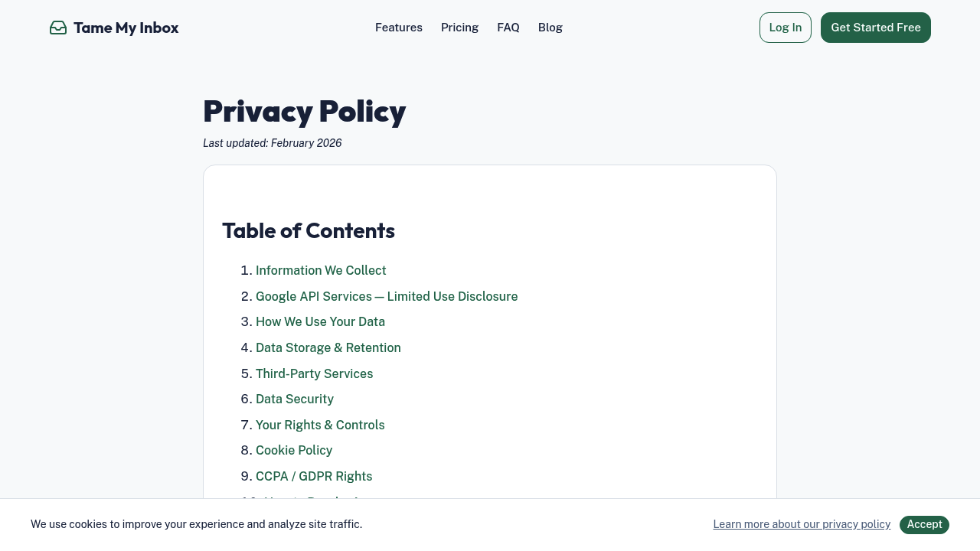Open Google API Services Limited Use Disclosure

(x=387, y=296)
